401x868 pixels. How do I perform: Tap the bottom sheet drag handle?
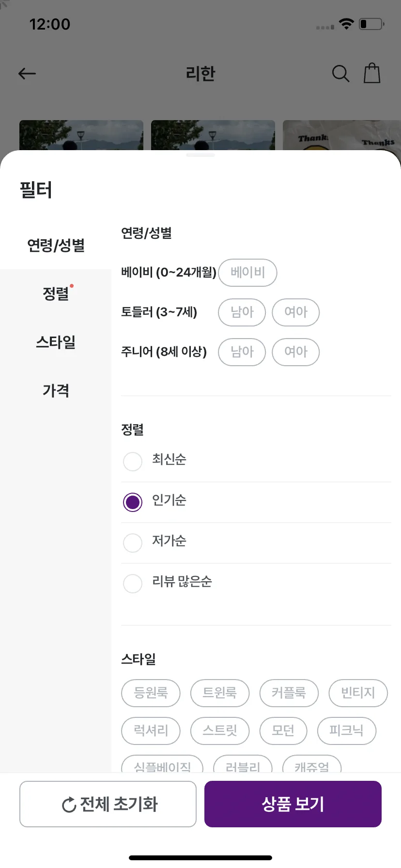[200, 155]
